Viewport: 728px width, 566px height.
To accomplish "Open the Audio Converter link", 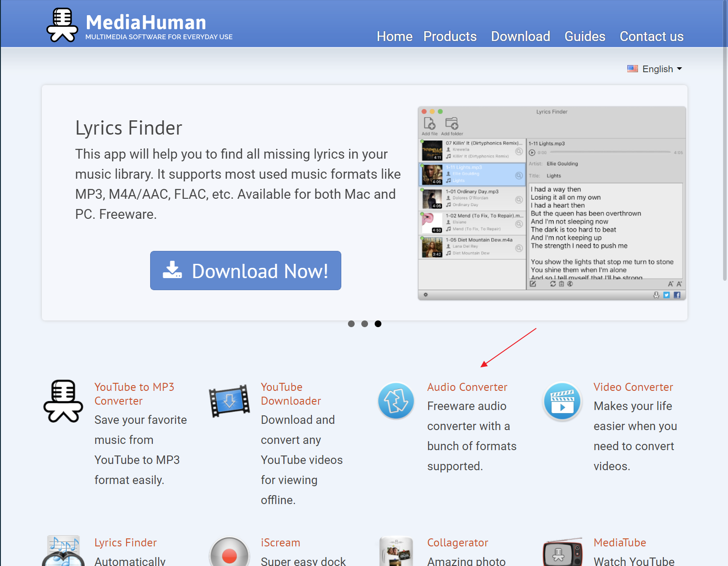I will (467, 387).
